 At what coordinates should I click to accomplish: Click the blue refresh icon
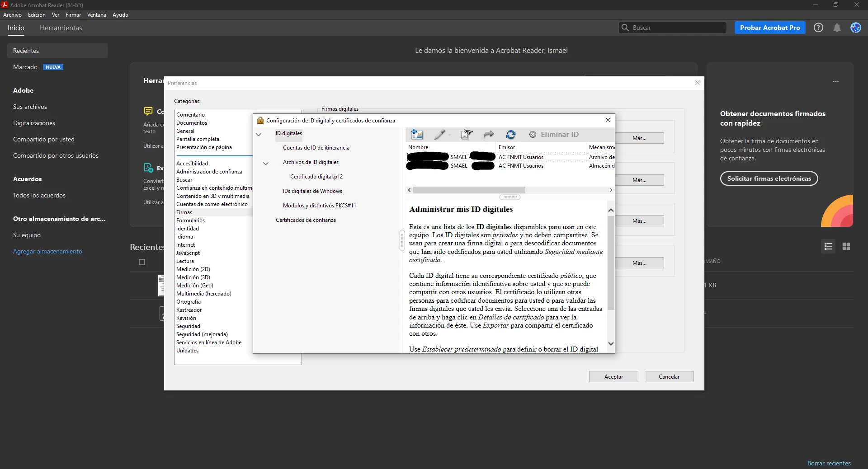511,134
